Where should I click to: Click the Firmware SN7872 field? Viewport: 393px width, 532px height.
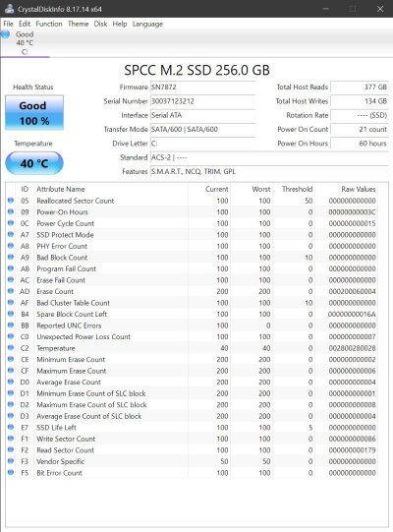pos(202,87)
